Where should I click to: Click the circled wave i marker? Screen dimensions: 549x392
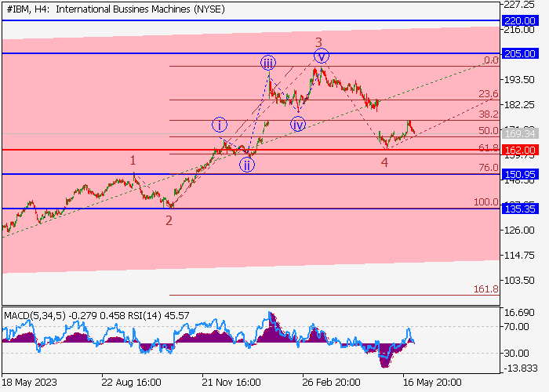tap(220, 125)
